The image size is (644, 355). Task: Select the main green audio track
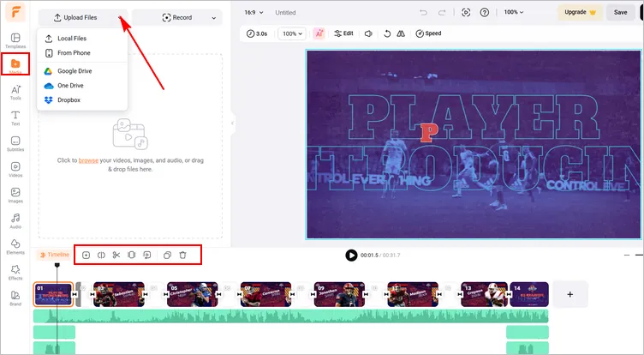(291, 316)
